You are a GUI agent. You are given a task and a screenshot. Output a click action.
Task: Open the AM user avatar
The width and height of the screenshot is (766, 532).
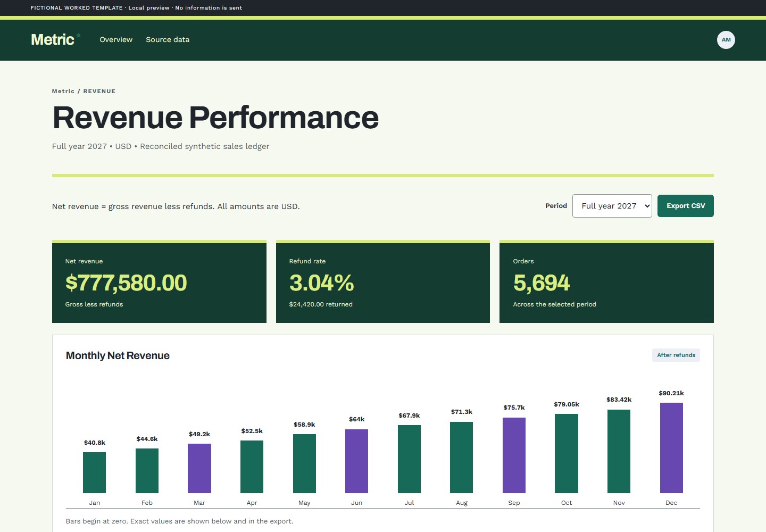[726, 40]
